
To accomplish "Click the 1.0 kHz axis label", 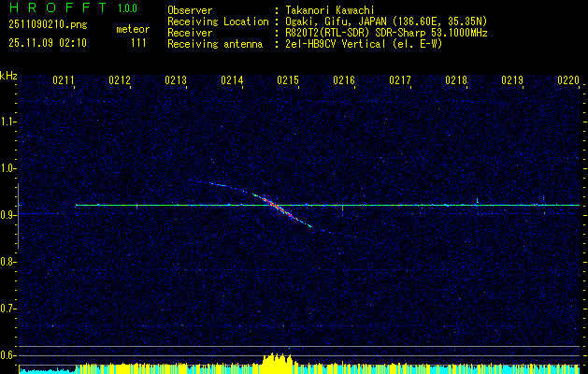I will click(x=7, y=169).
